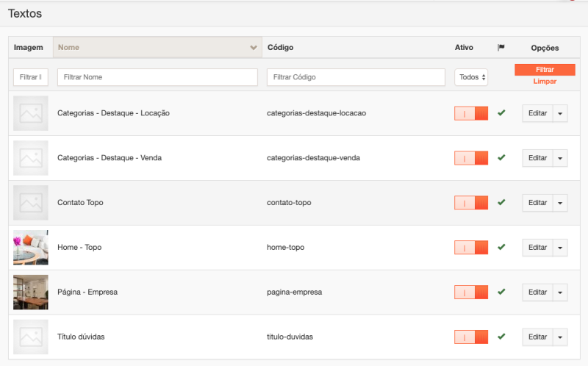Click the Limpar link
This screenshot has height=366, width=588.
545,81
